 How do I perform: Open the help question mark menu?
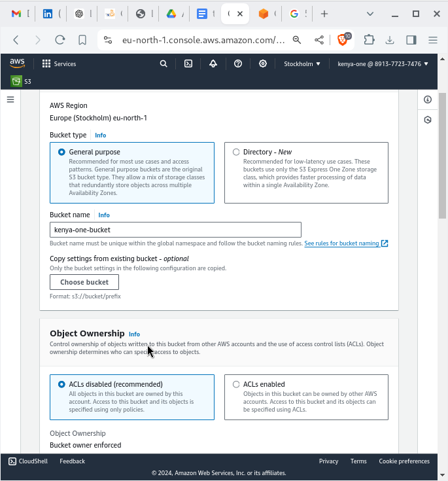[x=238, y=64]
